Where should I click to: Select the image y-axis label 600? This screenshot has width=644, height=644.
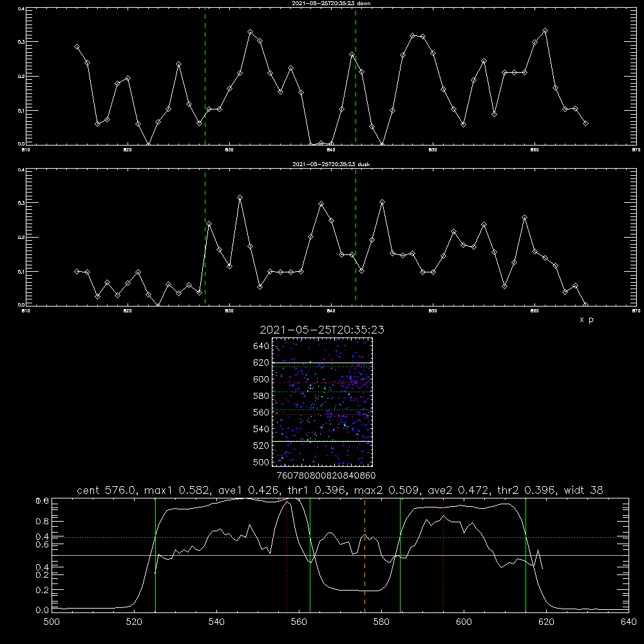click(261, 379)
